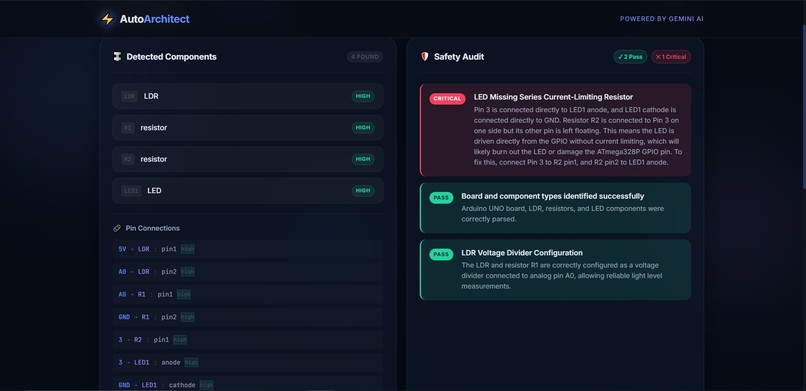Click the Powered by Gemini AI label
Screen dimensions: 806x391
662,19
